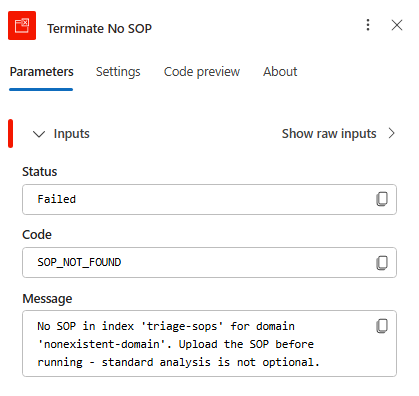Click the Status field showing Failed

(x=209, y=199)
